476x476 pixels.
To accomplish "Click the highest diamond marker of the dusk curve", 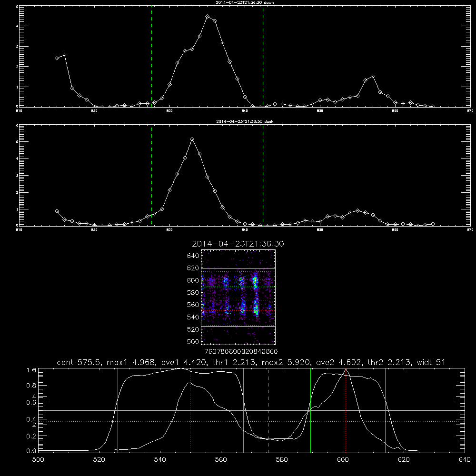I will coord(192,139).
